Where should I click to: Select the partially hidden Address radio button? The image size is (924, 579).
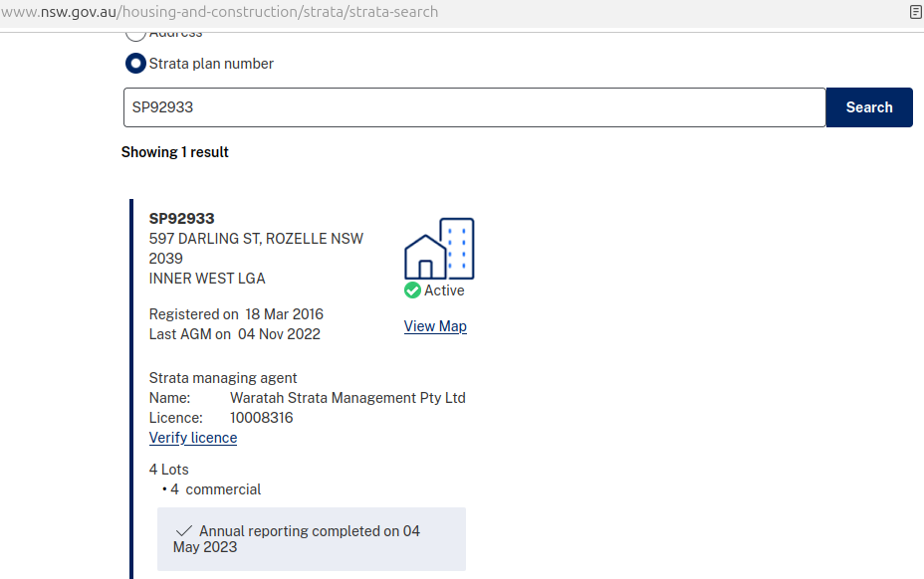coord(135,35)
